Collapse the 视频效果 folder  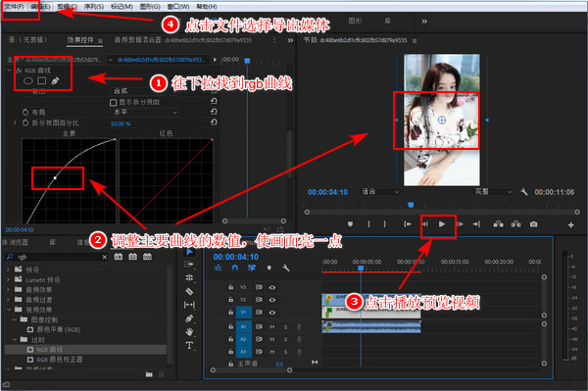9,310
